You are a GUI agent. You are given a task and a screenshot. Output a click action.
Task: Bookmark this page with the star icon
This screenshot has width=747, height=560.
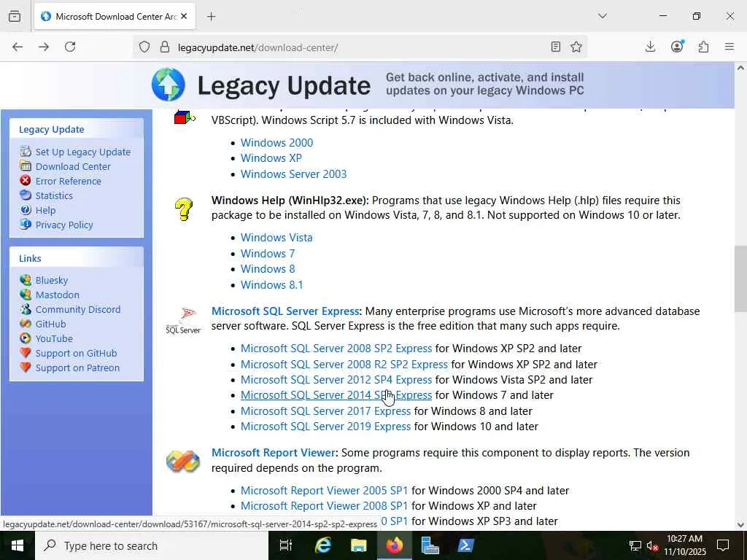tap(576, 47)
